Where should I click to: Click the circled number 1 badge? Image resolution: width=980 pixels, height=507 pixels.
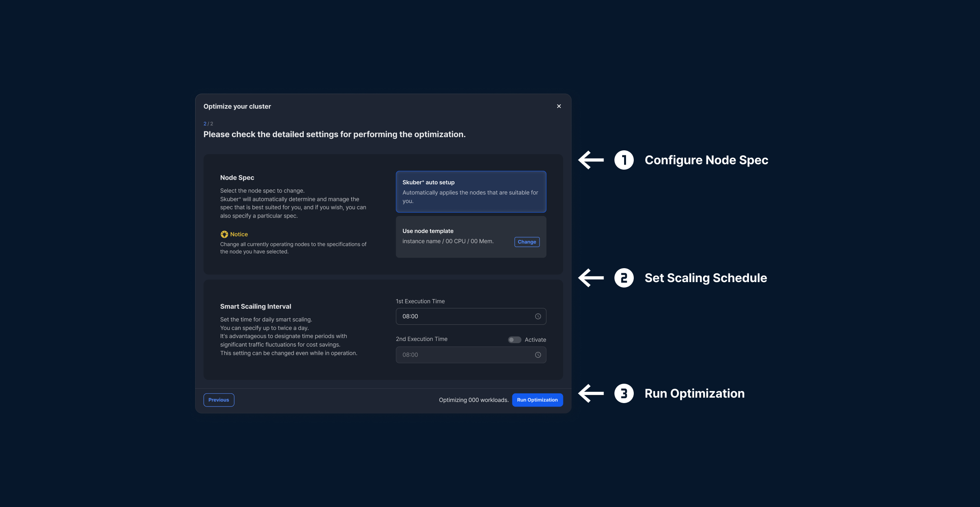pos(624,160)
